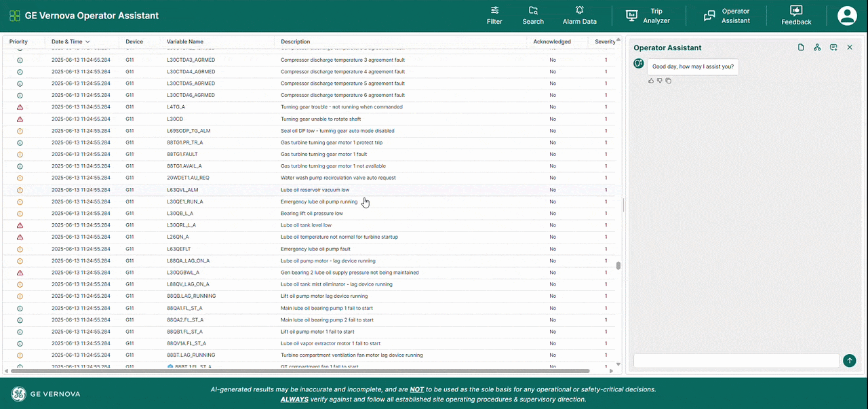Select the L88QV_LAG_ON_A variable name
The image size is (868, 409).
click(x=188, y=284)
